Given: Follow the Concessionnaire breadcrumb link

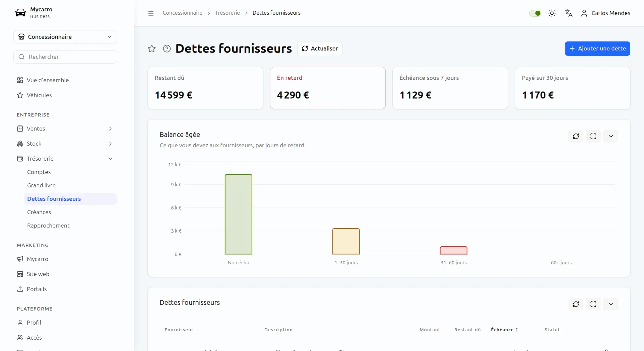Looking at the screenshot, I should click(x=183, y=13).
